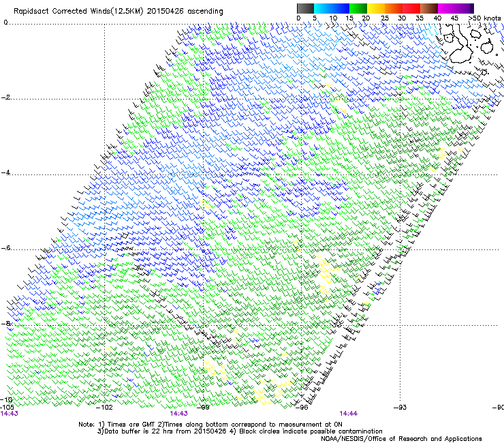
Task: Click the title 'Rapidscat Corrected Winds(12.5KM)'
Action: tap(78, 12)
